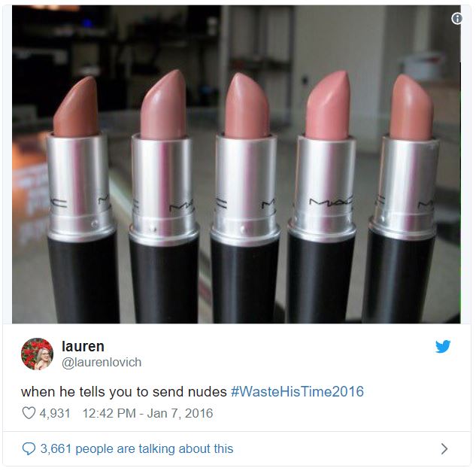Screen dimensions: 476x471
Task: Click the 12:42 PM - Jan 7, 2016 timestamp
Action: 147,413
